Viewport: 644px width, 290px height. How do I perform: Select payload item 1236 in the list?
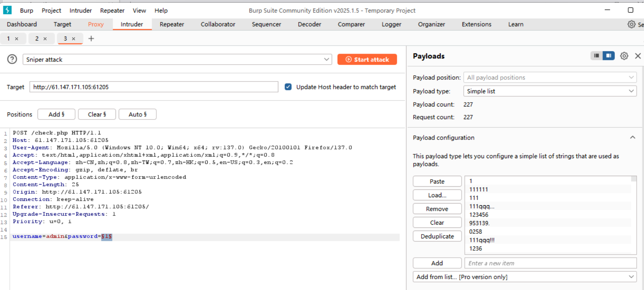click(x=548, y=249)
